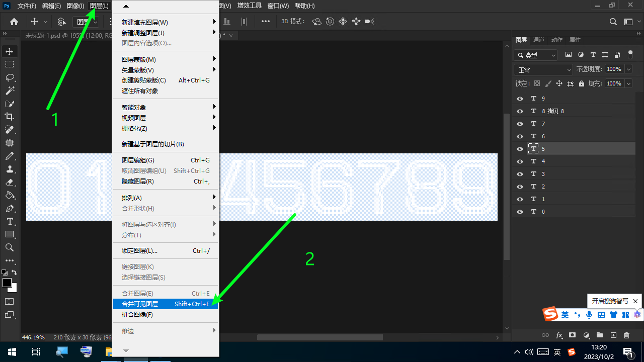Image resolution: width=644 pixels, height=362 pixels.
Task: Hide the '8 拷贝 8' layer
Action: coord(520,111)
